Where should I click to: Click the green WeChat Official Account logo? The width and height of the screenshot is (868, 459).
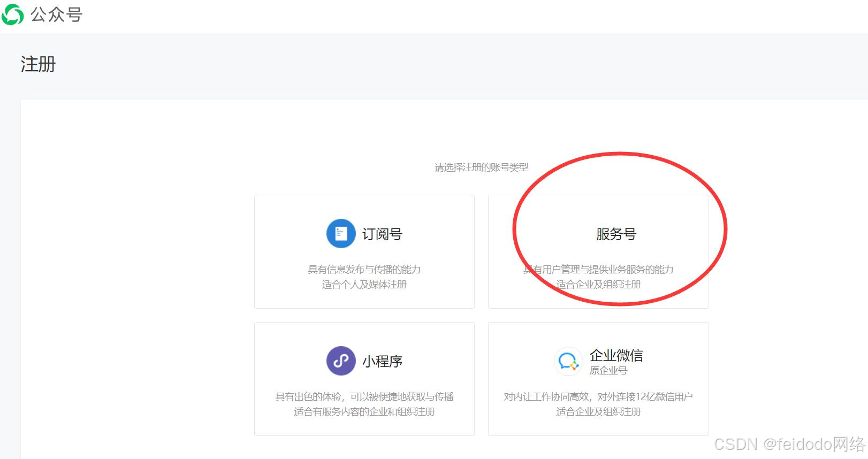[12, 14]
